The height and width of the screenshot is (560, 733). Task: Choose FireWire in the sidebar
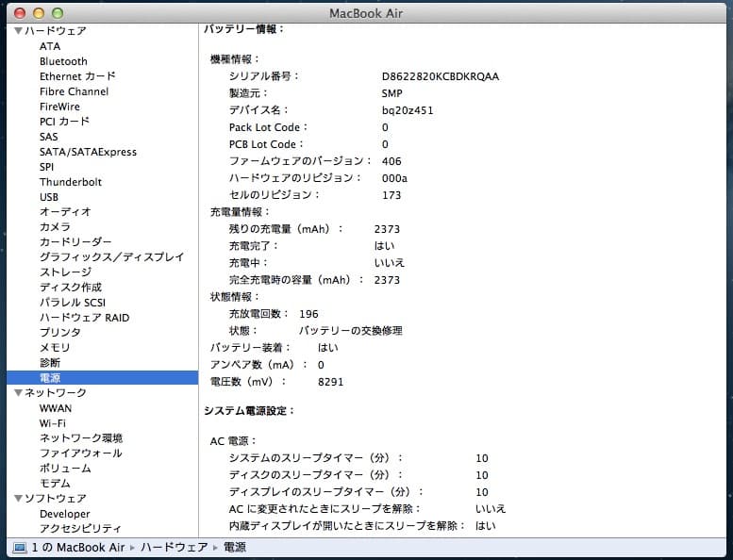59,107
